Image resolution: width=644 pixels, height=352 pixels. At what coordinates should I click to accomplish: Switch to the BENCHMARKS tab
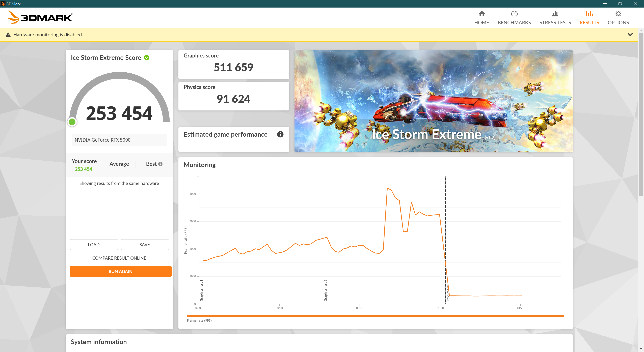[514, 18]
